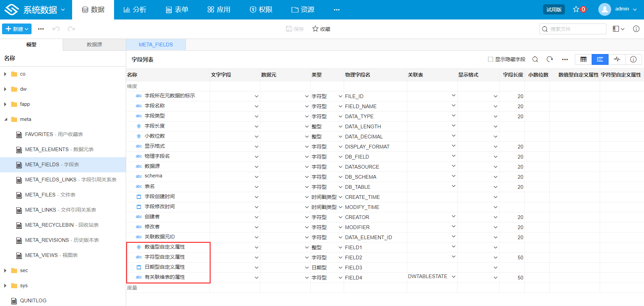Click the 收藏 button
This screenshot has height=306, width=644.
click(x=321, y=29)
